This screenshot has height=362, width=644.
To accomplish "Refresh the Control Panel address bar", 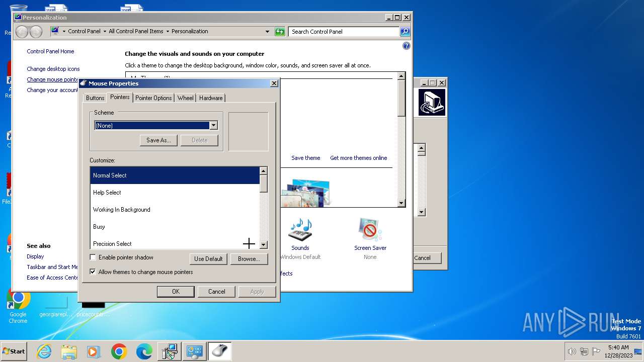I will pyautogui.click(x=280, y=32).
